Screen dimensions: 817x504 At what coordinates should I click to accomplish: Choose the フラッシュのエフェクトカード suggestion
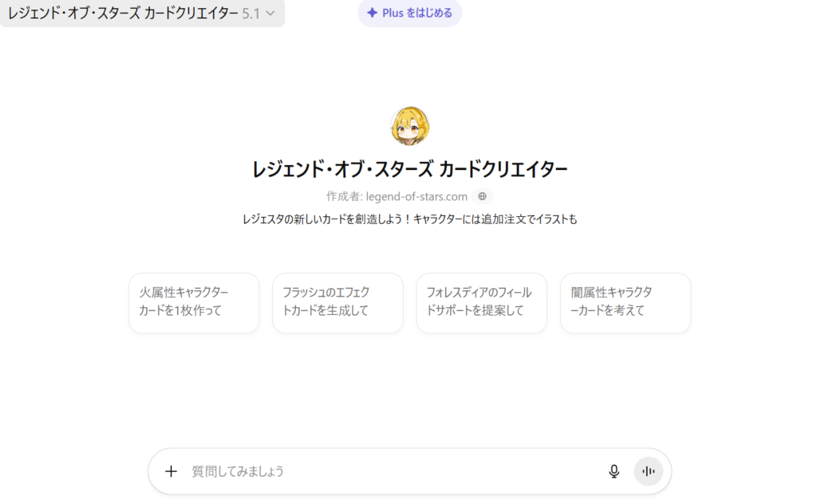pyautogui.click(x=337, y=302)
